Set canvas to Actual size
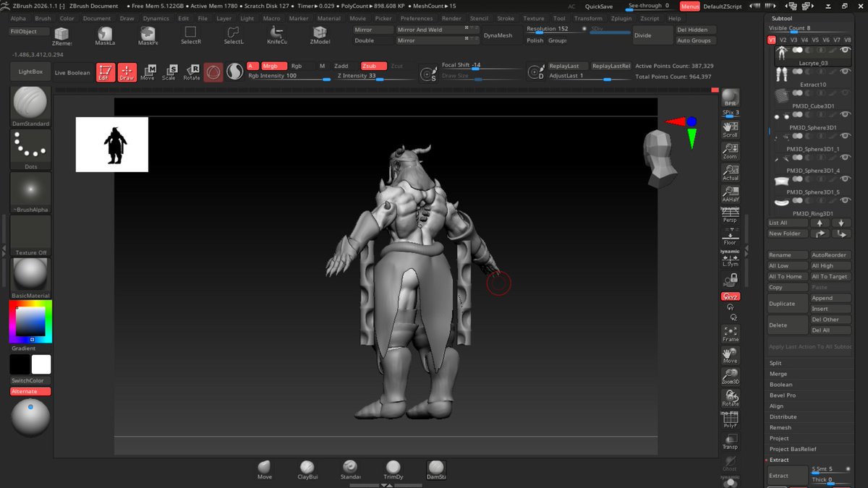Screen dimensions: 868x488 point(731,173)
